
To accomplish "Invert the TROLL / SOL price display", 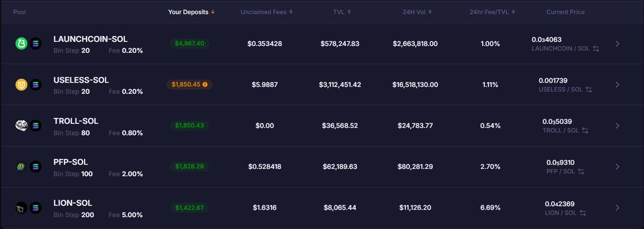I will click(585, 131).
